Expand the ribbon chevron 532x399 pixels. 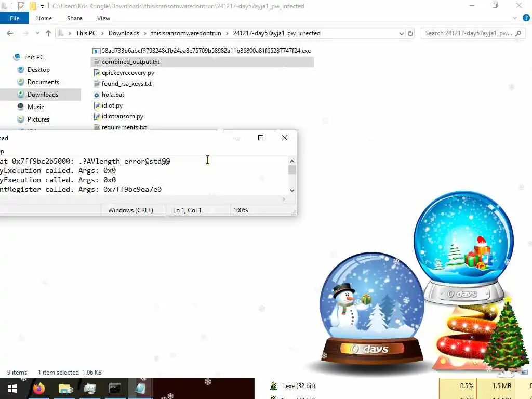click(515, 18)
